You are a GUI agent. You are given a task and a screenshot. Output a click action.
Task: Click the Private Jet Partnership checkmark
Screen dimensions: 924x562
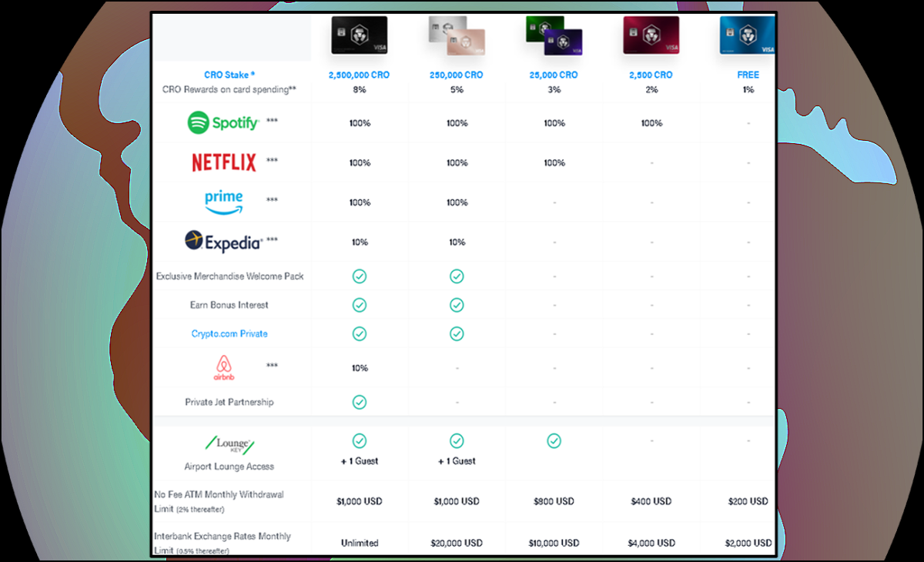[x=360, y=402]
